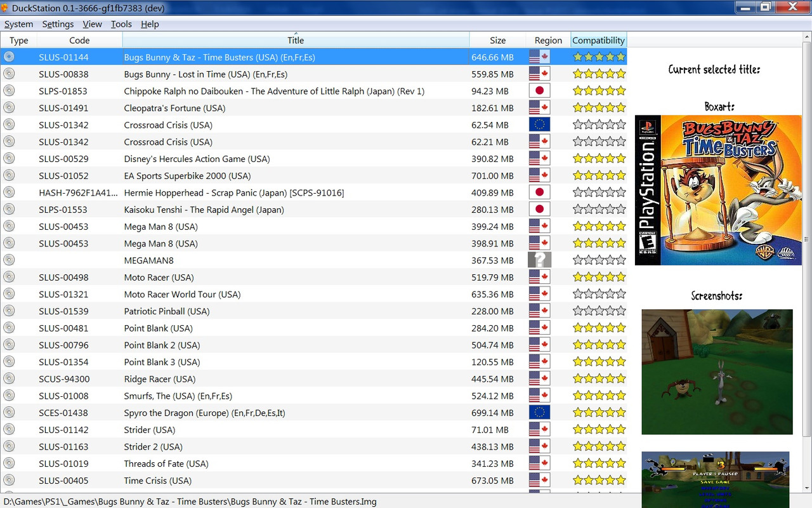Click USA flag for Moto Racer World Tour
The height and width of the screenshot is (508, 812).
[539, 294]
